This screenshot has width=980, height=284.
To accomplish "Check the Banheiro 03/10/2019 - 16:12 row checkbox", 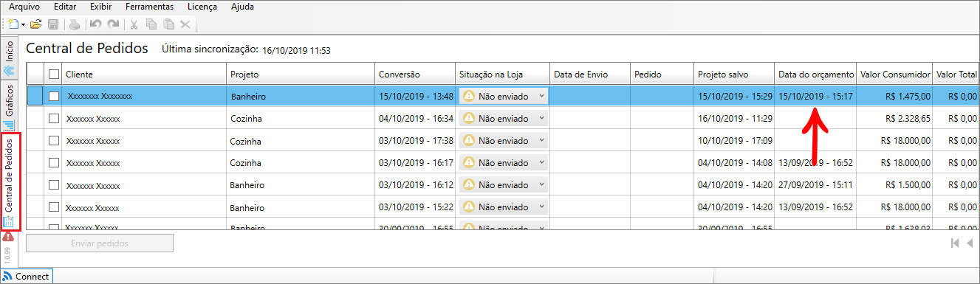I will click(54, 184).
